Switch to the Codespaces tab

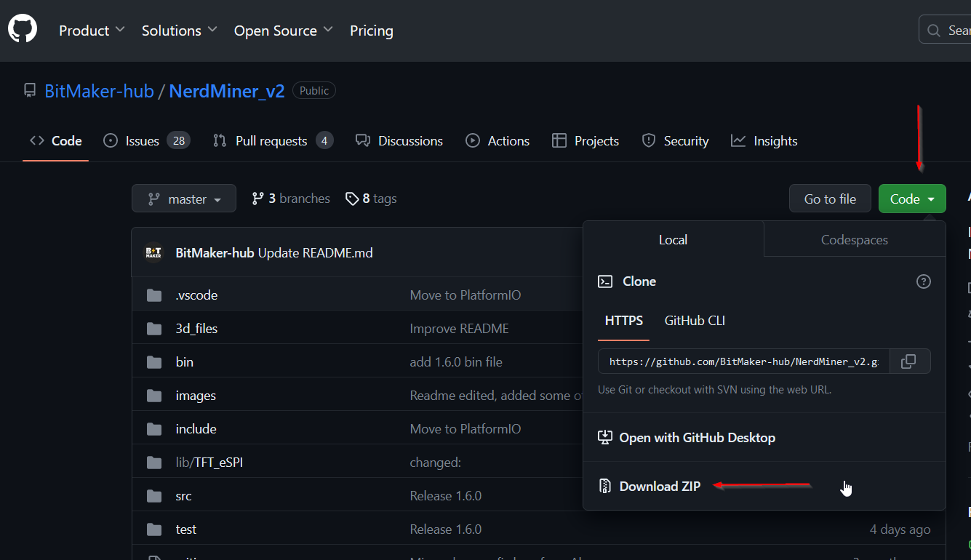(x=855, y=239)
